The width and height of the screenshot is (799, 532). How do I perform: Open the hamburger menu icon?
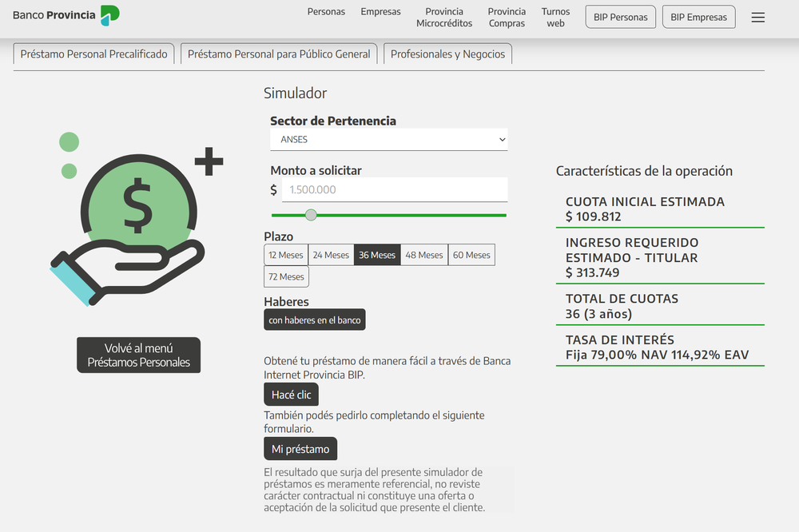(757, 18)
